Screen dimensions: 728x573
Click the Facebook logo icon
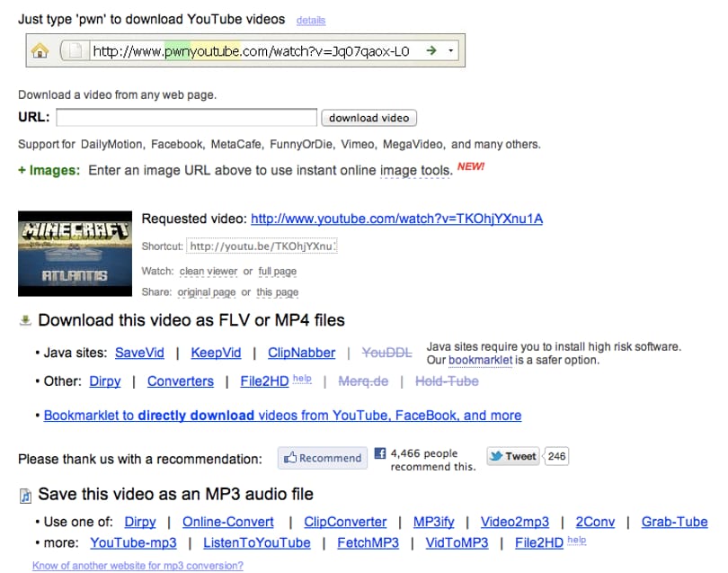[x=380, y=453]
